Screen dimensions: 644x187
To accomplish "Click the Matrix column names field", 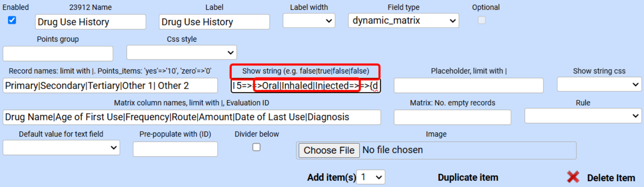I will [x=191, y=117].
